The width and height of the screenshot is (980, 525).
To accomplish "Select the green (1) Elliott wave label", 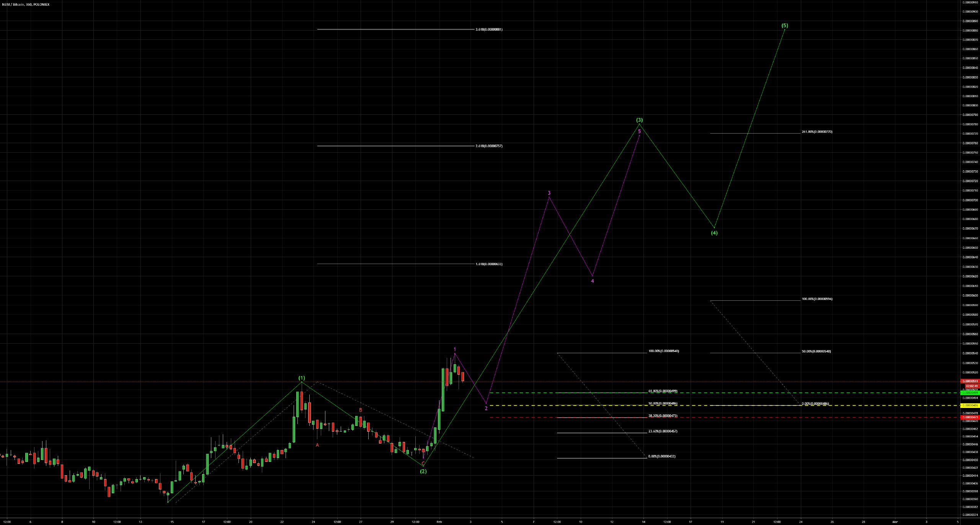I will (x=302, y=378).
